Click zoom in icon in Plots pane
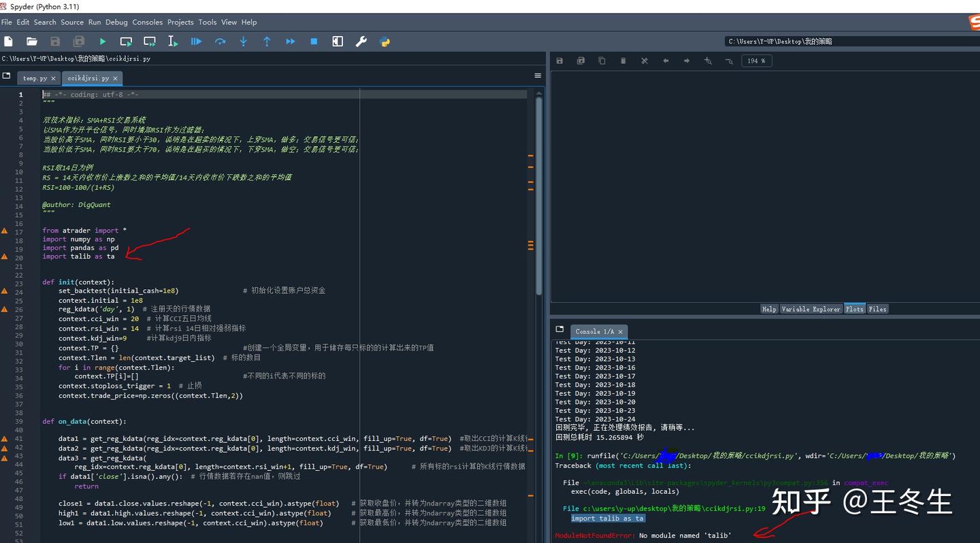The width and height of the screenshot is (980, 543). tap(708, 61)
